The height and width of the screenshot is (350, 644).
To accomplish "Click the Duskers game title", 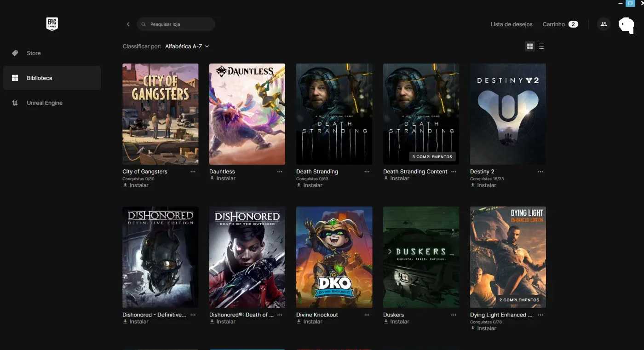I will click(x=394, y=315).
